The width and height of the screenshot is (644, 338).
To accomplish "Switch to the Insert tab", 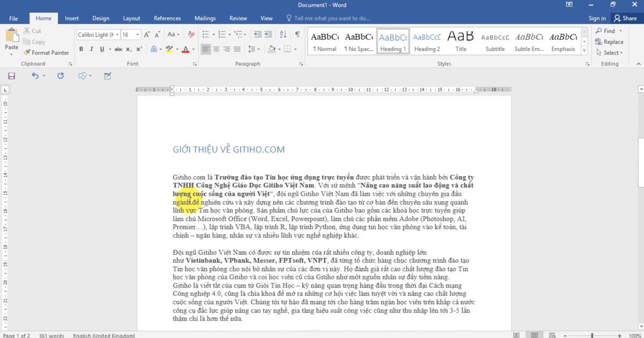I will point(72,18).
